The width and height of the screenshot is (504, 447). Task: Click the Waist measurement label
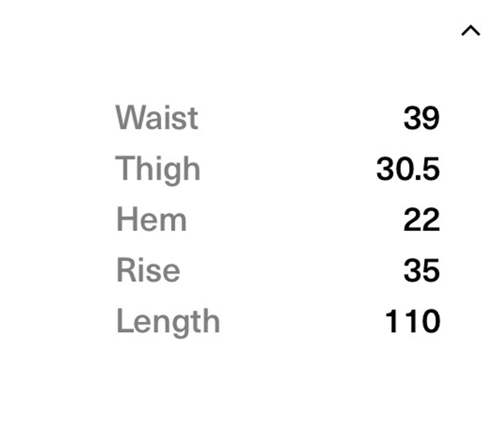(157, 118)
